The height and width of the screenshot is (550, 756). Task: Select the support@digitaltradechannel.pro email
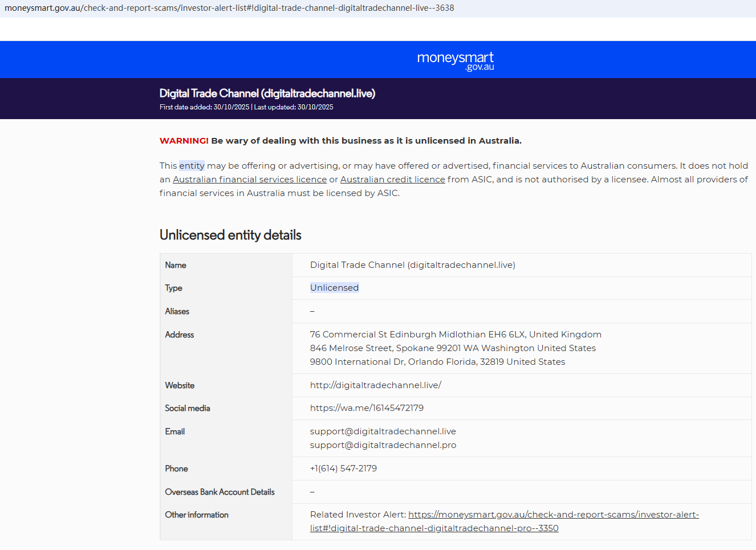[x=383, y=445]
